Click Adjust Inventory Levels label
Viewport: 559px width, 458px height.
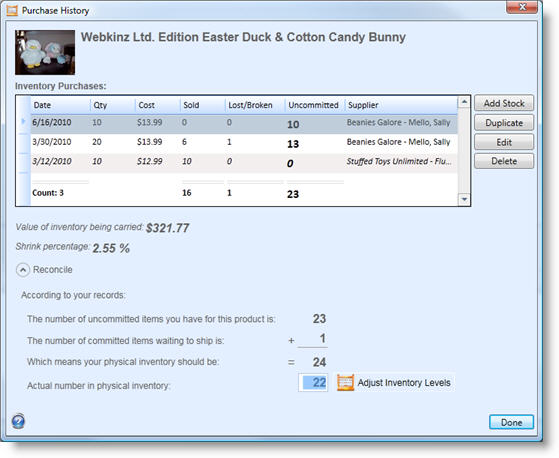[404, 383]
